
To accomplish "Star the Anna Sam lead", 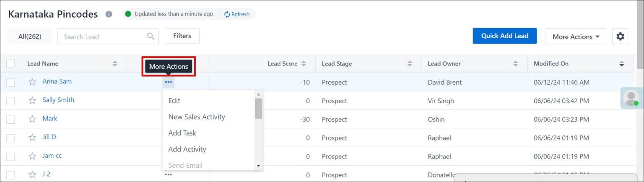I will click(x=32, y=82).
